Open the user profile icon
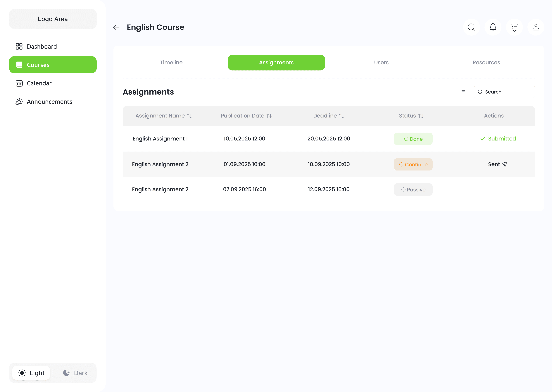 tap(536, 27)
